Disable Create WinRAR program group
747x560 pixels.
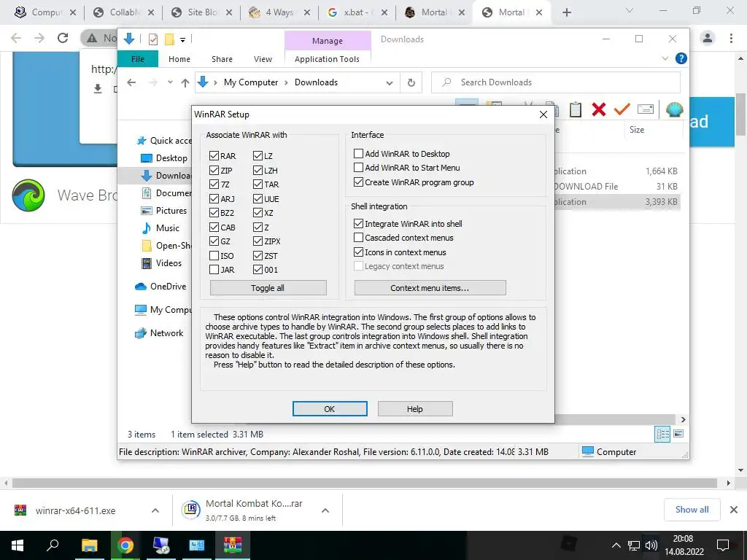click(358, 182)
